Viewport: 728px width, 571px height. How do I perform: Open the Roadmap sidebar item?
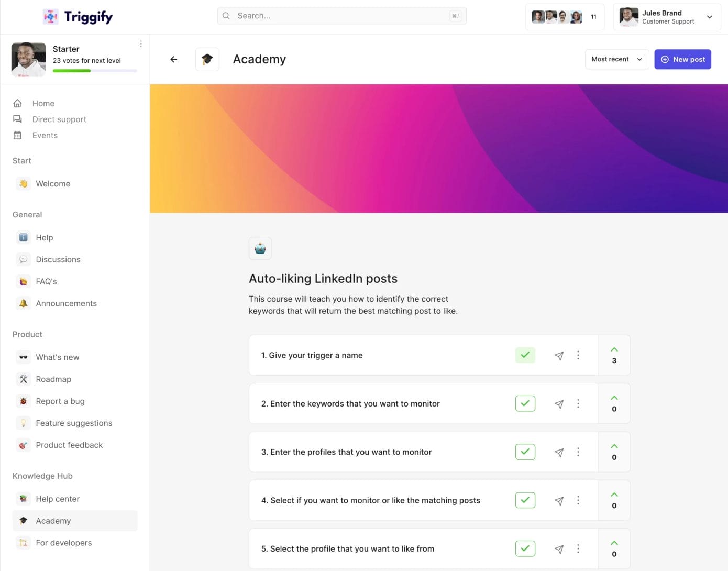pos(53,379)
